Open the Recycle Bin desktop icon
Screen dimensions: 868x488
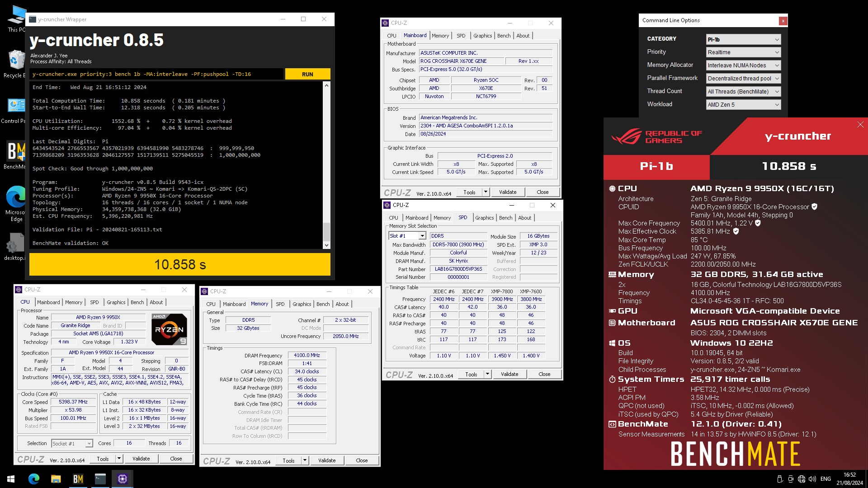[x=16, y=63]
